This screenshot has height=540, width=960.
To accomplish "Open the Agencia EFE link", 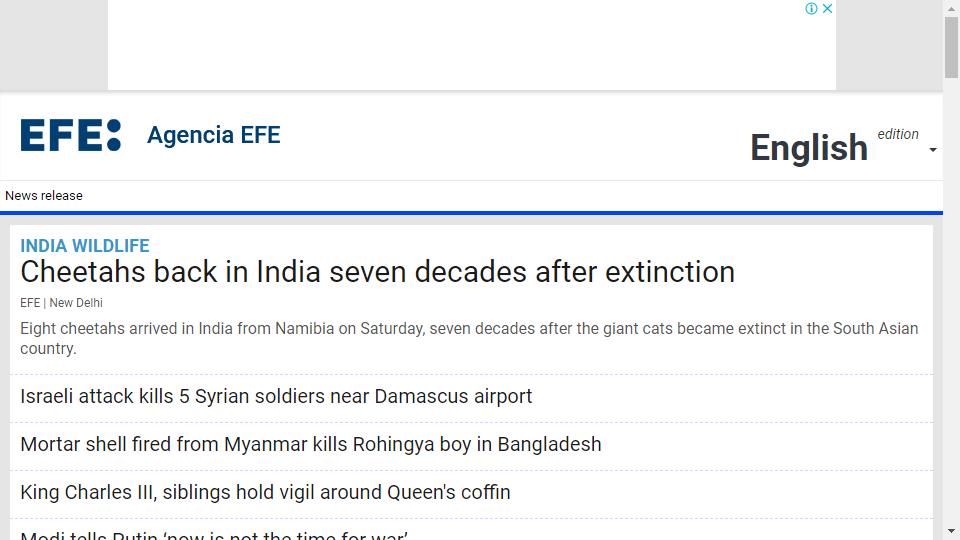I will point(214,135).
